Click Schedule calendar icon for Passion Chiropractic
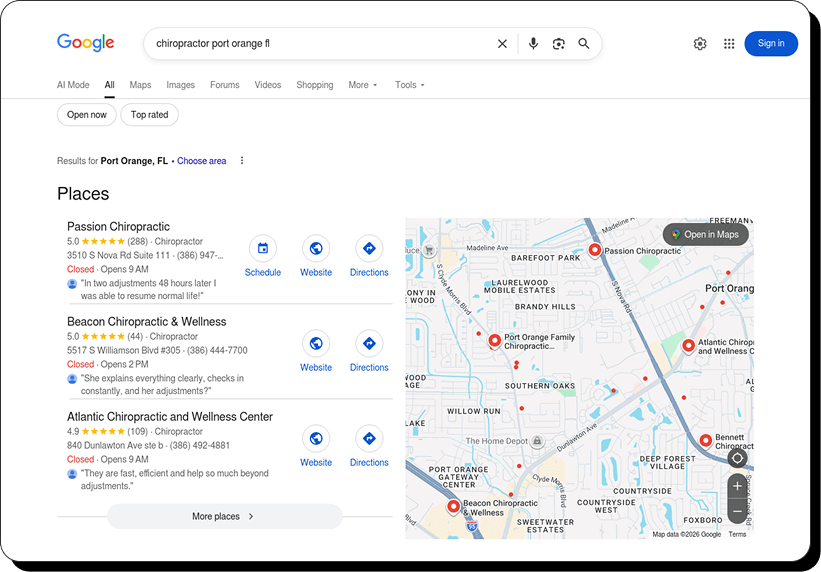 (x=263, y=248)
